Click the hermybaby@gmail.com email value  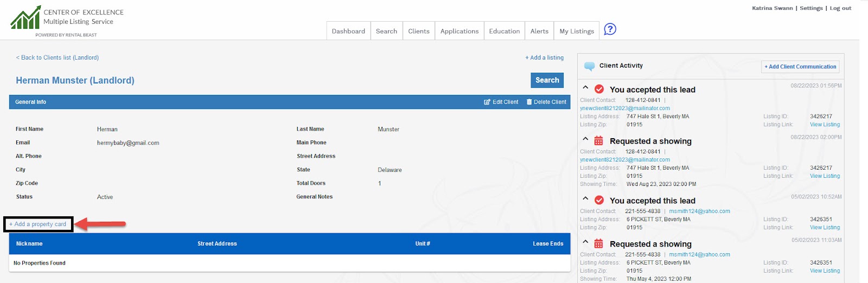coord(128,143)
